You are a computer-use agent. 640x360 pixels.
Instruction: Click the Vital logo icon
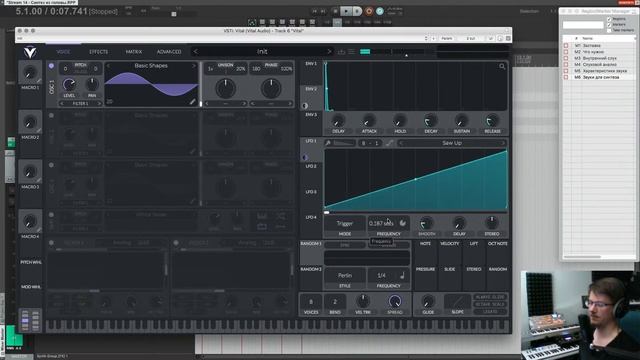pyautogui.click(x=30, y=52)
